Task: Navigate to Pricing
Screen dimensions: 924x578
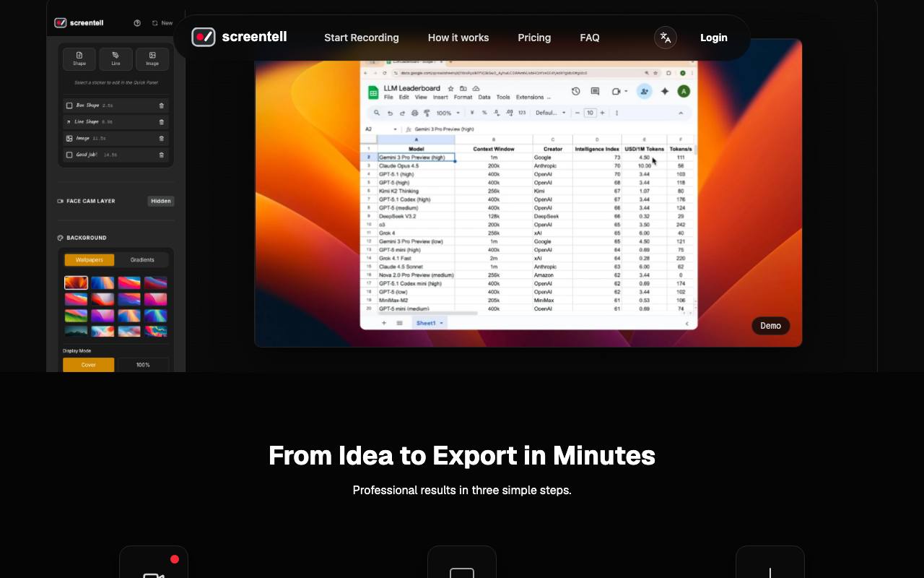Action: [534, 38]
